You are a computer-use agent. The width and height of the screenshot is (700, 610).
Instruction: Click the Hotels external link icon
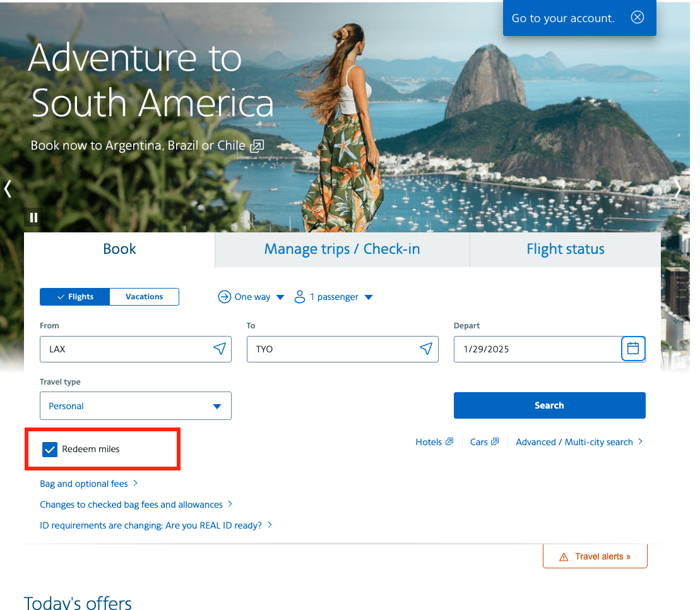(x=449, y=442)
